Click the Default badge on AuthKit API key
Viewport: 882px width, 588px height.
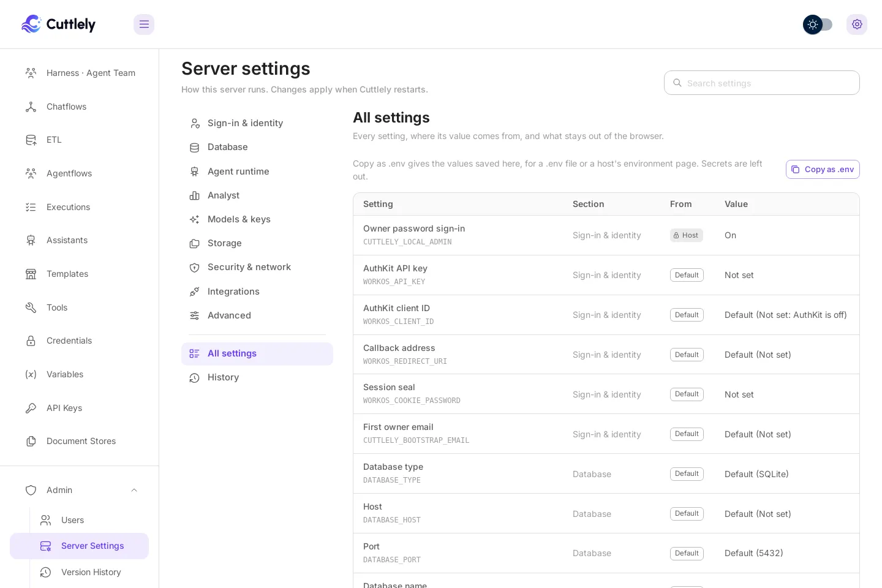pos(687,275)
